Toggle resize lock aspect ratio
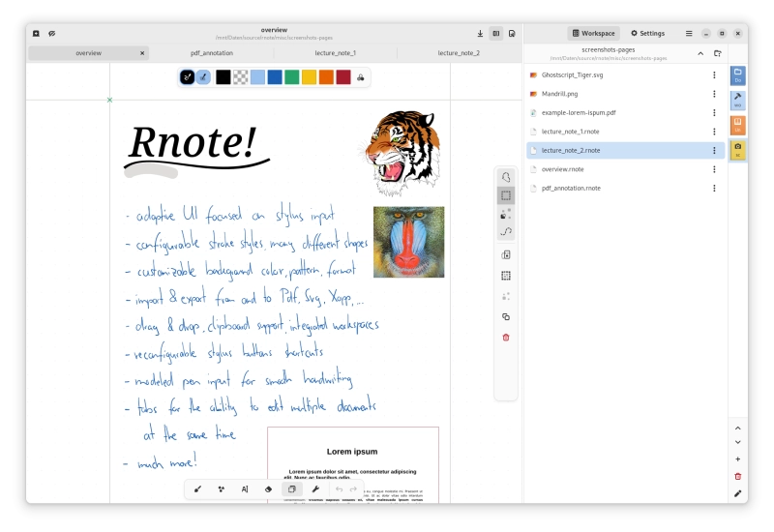 [x=506, y=254]
